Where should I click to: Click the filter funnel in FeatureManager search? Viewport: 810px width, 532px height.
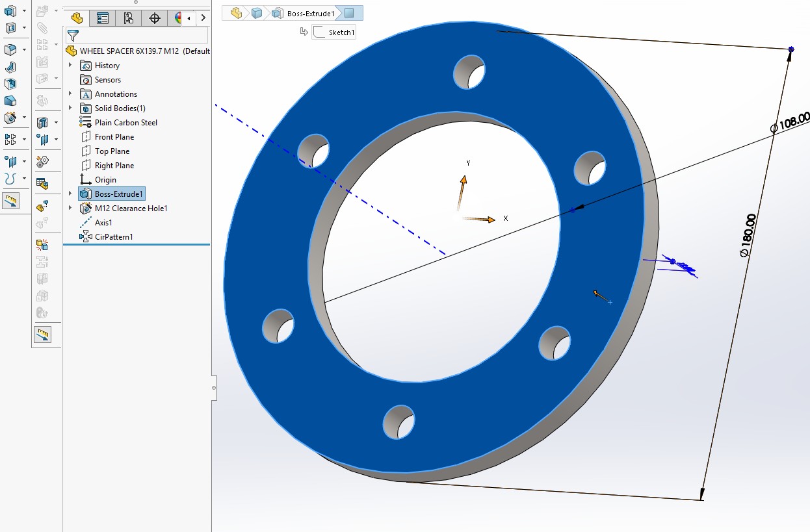73,35
